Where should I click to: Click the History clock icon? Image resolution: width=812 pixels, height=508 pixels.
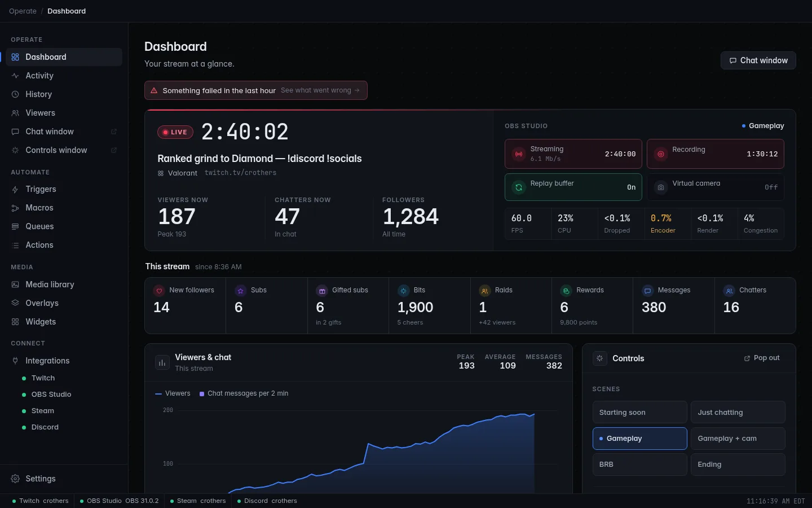pyautogui.click(x=15, y=94)
